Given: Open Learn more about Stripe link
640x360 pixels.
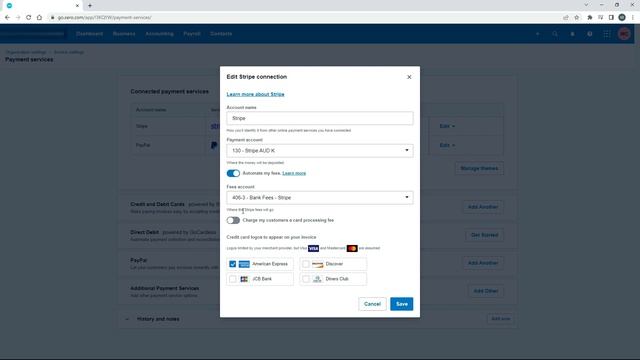Looking at the screenshot, I should 256,94.
